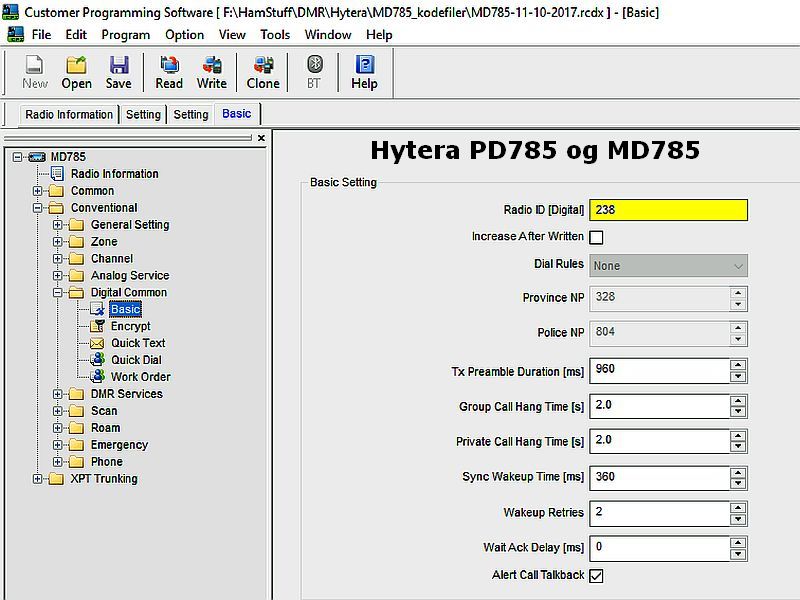Decrease the Group Call Hang Time value
The width and height of the screenshot is (800, 600).
tap(738, 412)
